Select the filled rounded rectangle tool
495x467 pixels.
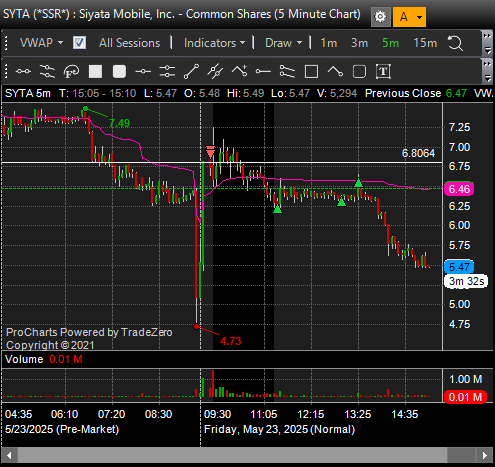click(119, 71)
